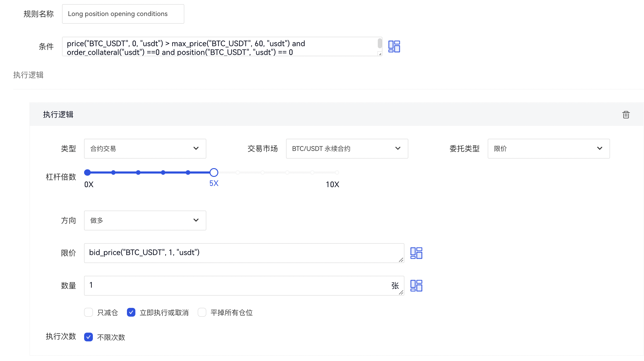Enable 平掉所有仓位 checkbox

coord(202,312)
